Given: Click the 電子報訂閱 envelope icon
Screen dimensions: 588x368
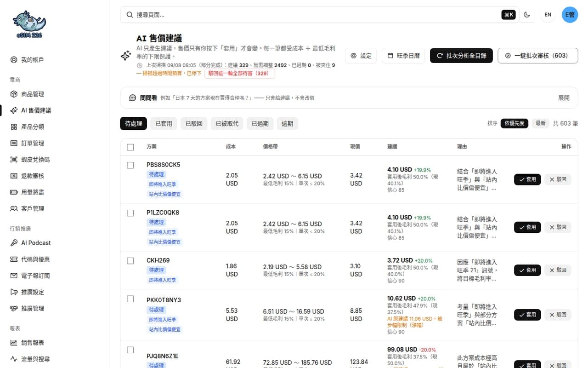Looking at the screenshot, I should [x=14, y=276].
